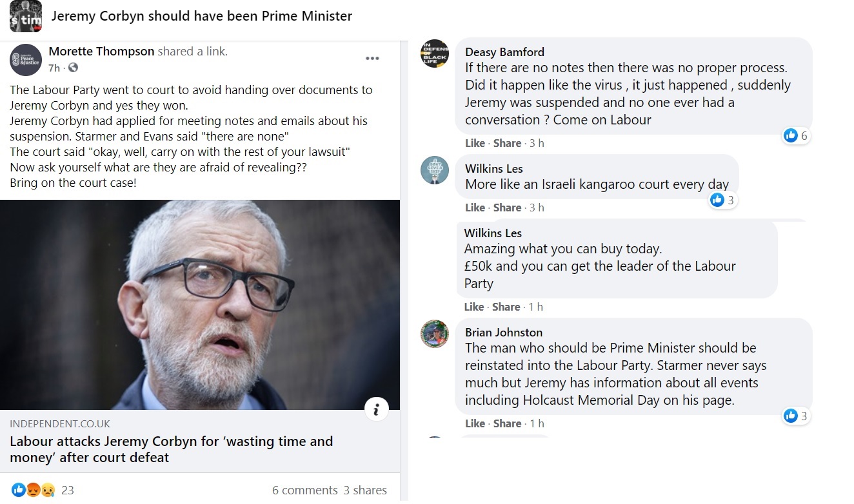Screen dimensions: 854x504
Task: Expand the 6 comments list
Action: pyautogui.click(x=304, y=490)
